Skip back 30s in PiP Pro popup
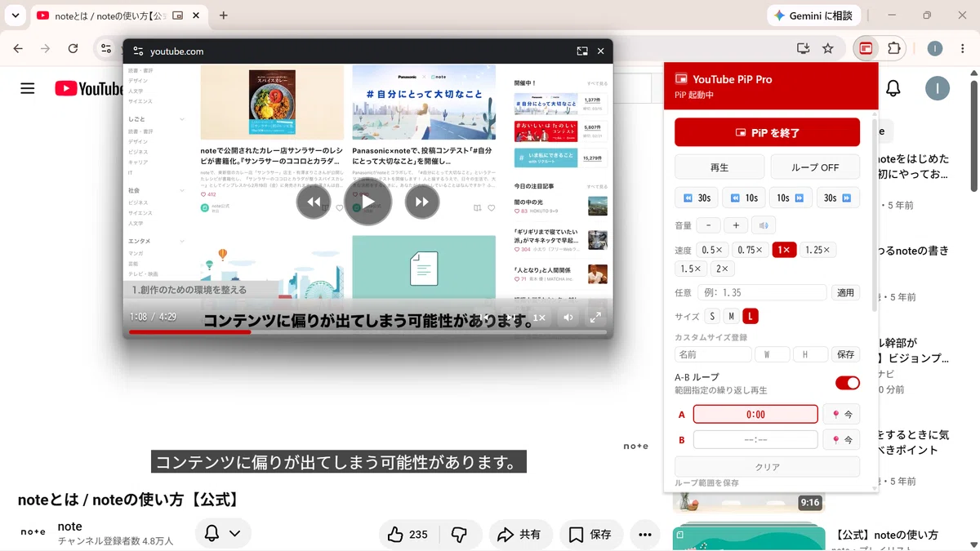The image size is (980, 551). coord(697,198)
